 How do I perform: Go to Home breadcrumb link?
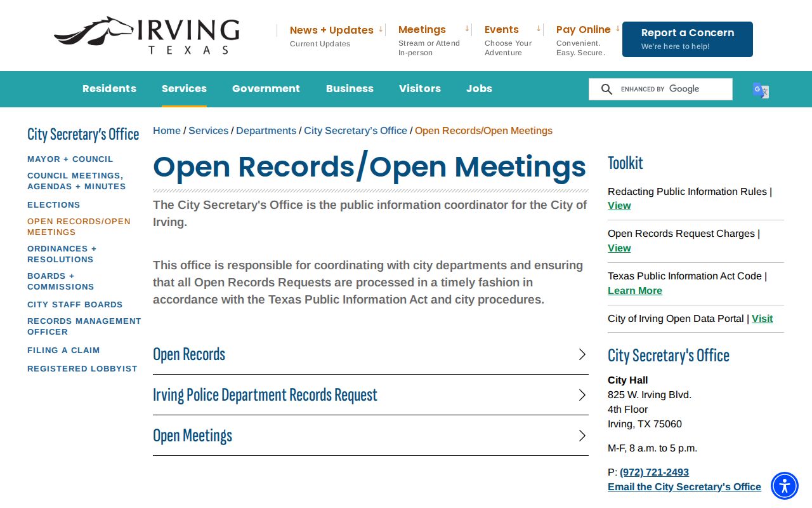tap(167, 131)
